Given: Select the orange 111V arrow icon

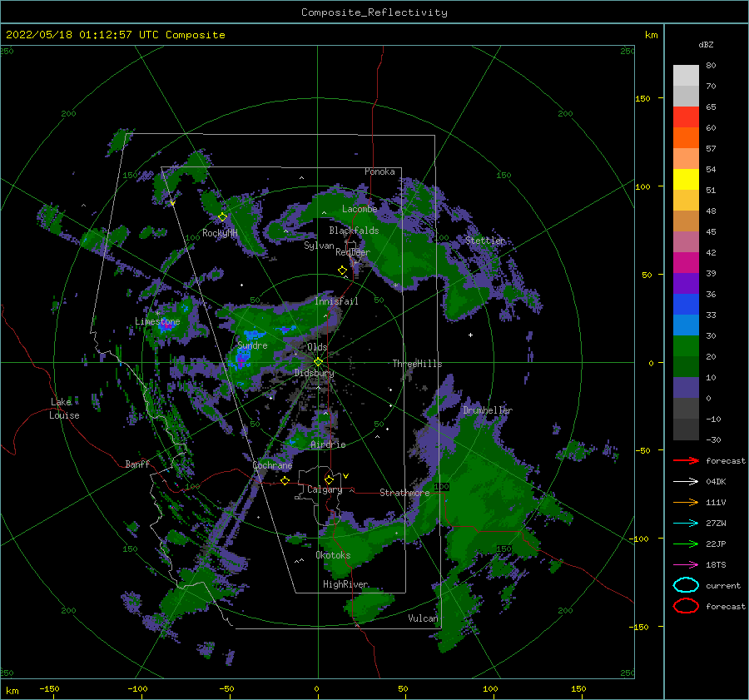Looking at the screenshot, I should tap(686, 502).
